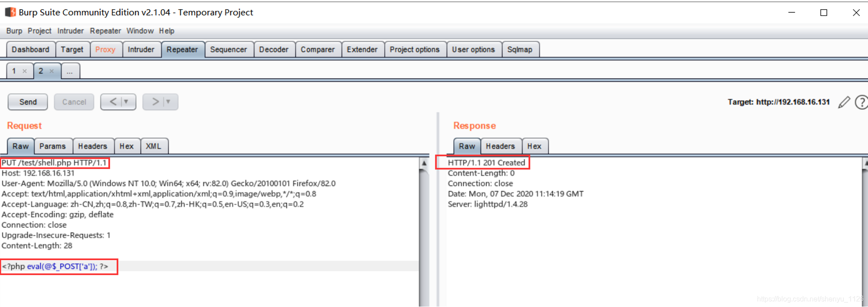
Task: Click the request pane scroll up arrow
Action: click(x=424, y=163)
